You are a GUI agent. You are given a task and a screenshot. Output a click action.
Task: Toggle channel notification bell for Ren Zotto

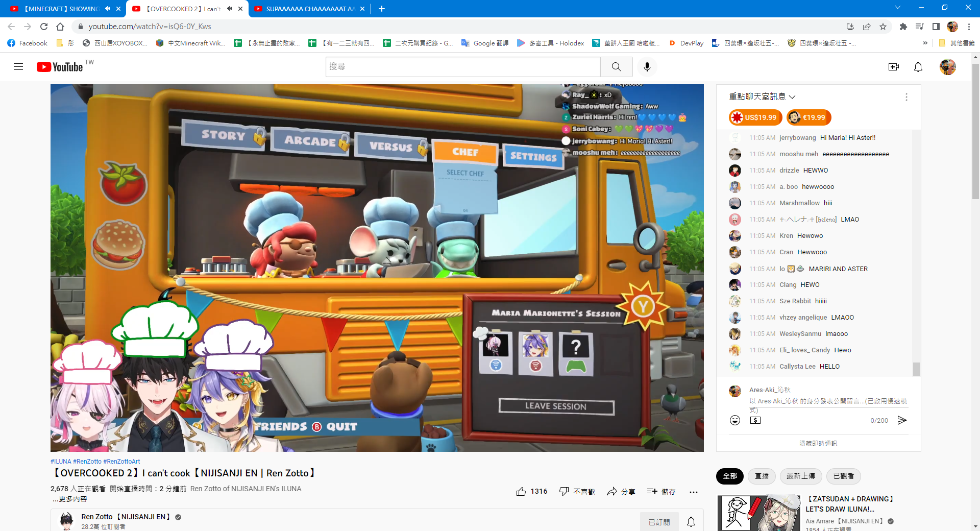point(691,522)
